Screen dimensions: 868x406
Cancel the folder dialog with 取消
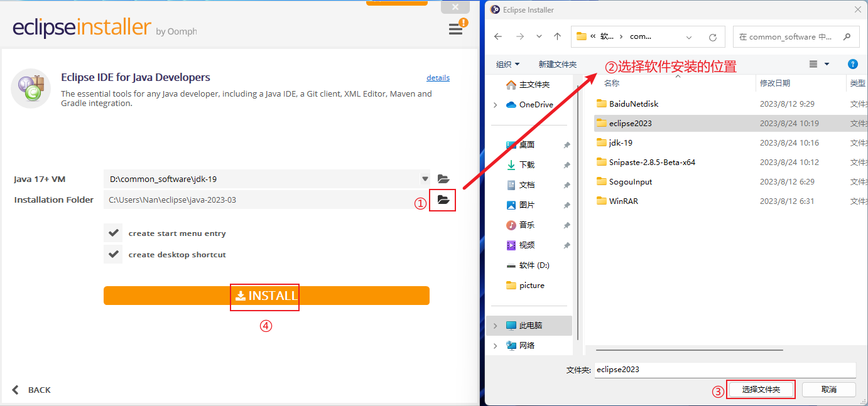(x=829, y=390)
